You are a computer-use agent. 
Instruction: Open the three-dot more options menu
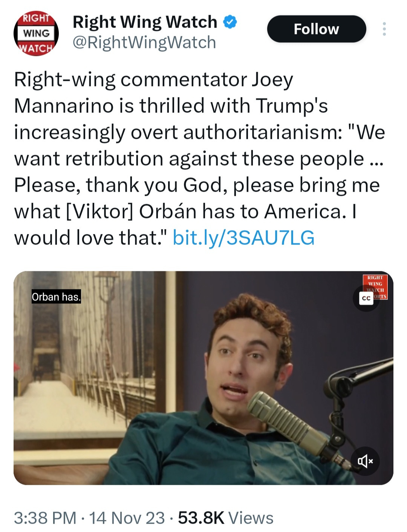click(x=384, y=29)
